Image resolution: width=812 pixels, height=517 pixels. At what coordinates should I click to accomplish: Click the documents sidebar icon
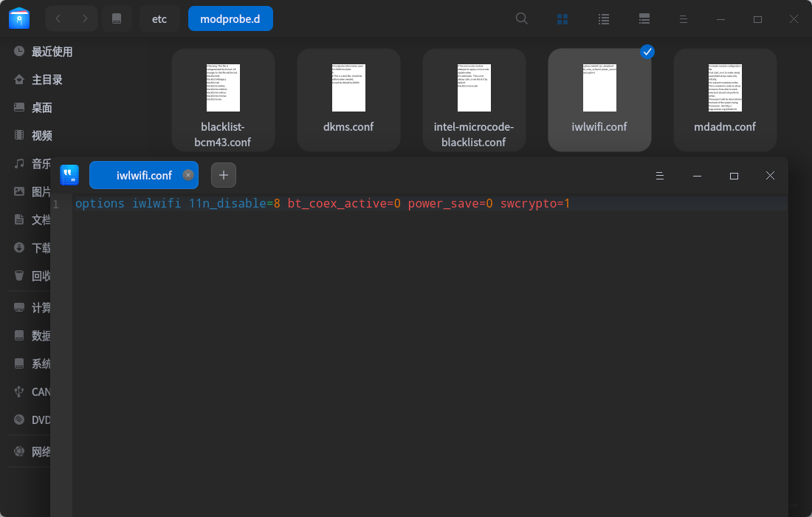pyautogui.click(x=19, y=219)
